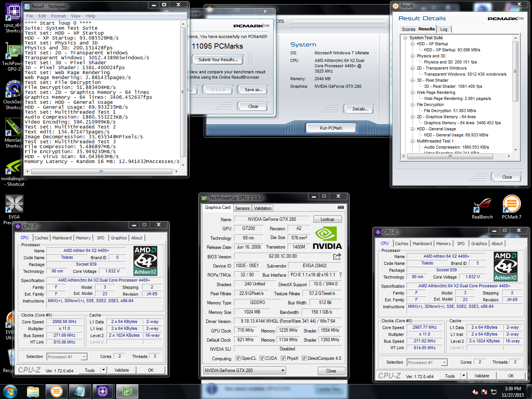Viewport: 532px width, 399px height.
Task: Click the Notepad horizontal scrollbar
Action: pos(101,171)
